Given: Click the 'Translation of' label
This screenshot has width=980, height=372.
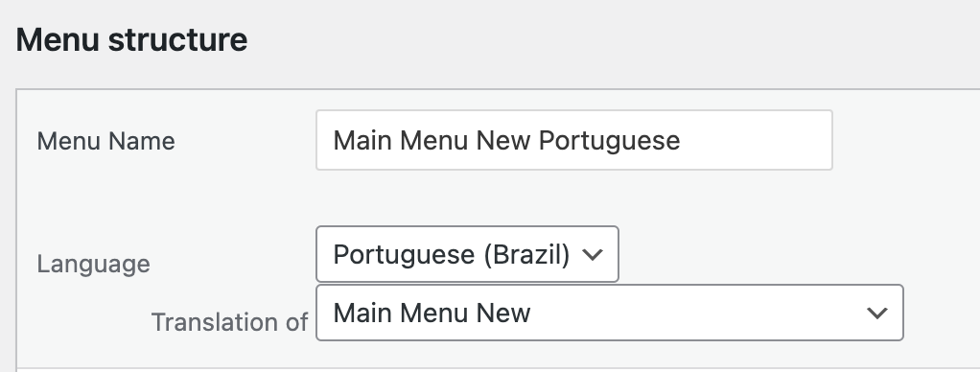Looking at the screenshot, I should (x=229, y=322).
